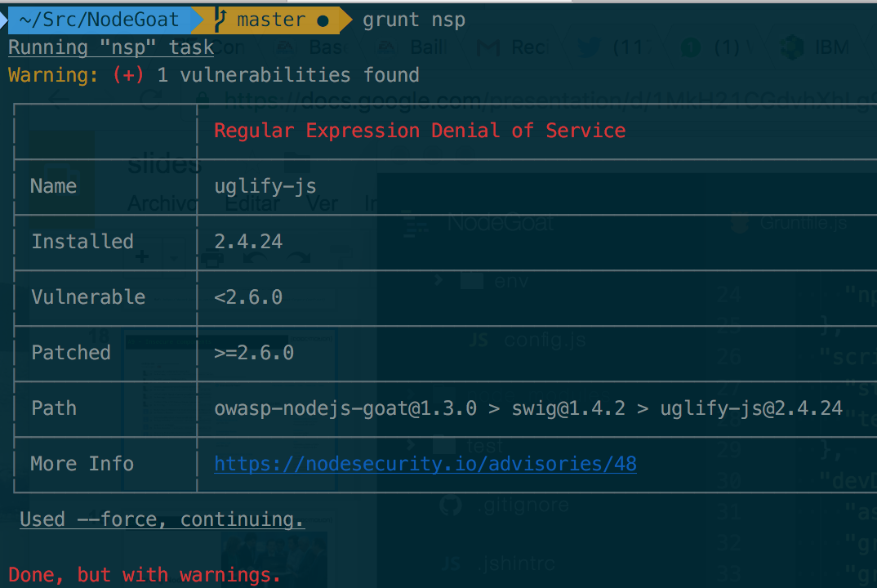Click the 'grunt nsp' command text
The height and width of the screenshot is (588, 877).
point(414,20)
